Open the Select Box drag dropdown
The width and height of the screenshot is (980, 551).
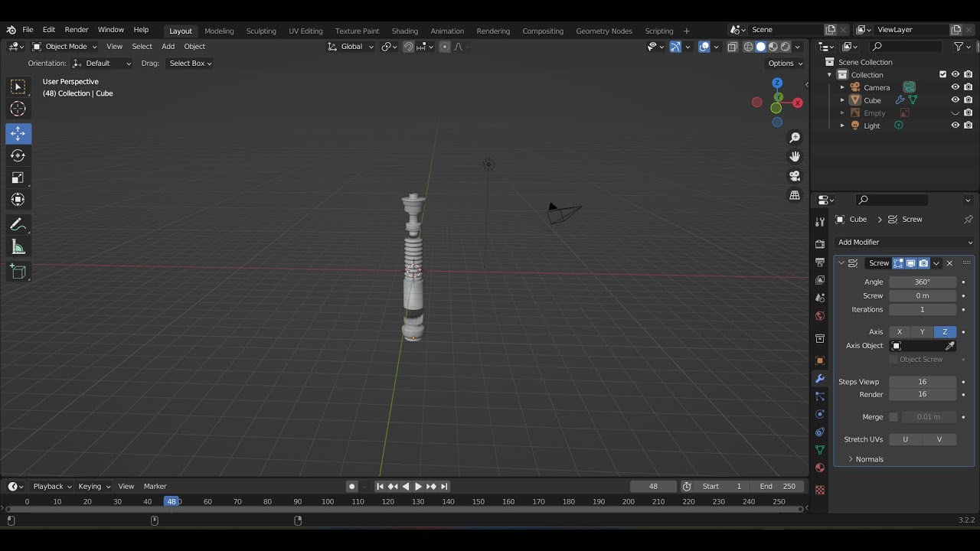[x=190, y=64]
